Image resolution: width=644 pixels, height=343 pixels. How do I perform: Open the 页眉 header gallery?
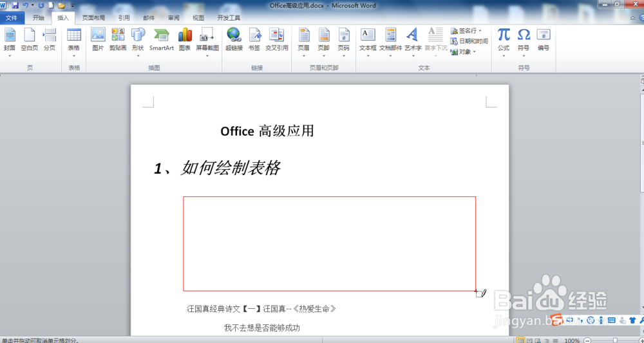(303, 42)
